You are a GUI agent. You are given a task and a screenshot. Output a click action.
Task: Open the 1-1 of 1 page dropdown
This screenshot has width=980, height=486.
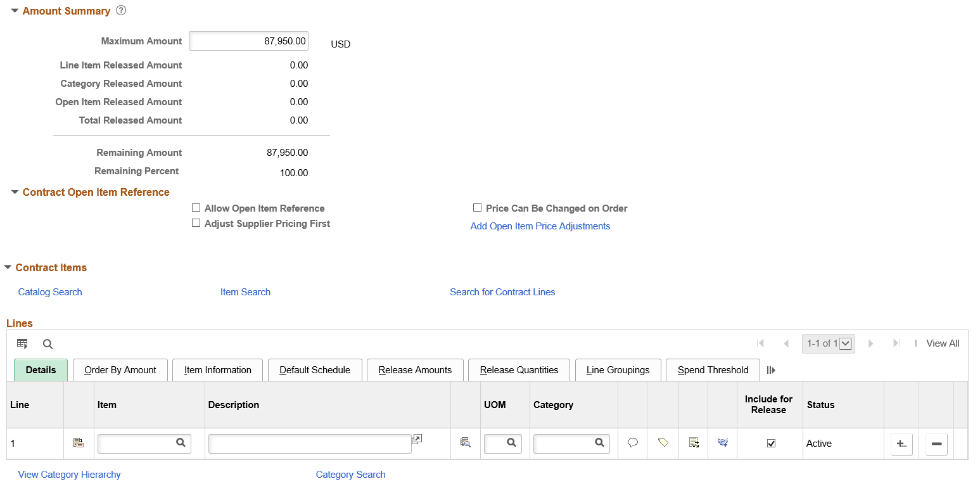845,343
